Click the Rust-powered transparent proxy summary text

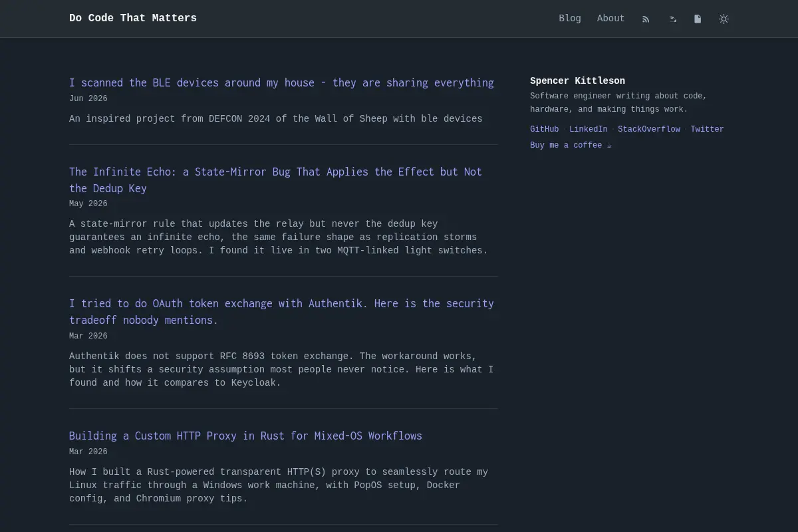tap(279, 485)
